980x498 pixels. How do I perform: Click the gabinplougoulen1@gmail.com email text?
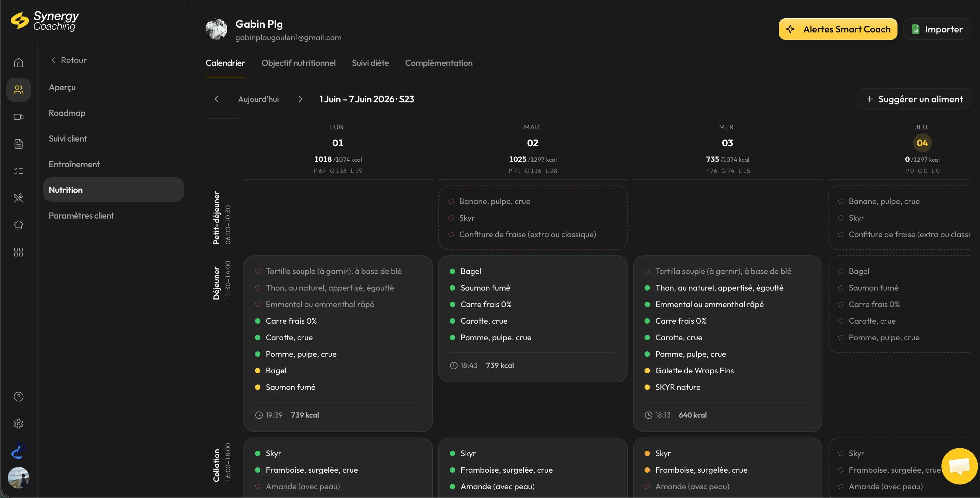coord(288,38)
